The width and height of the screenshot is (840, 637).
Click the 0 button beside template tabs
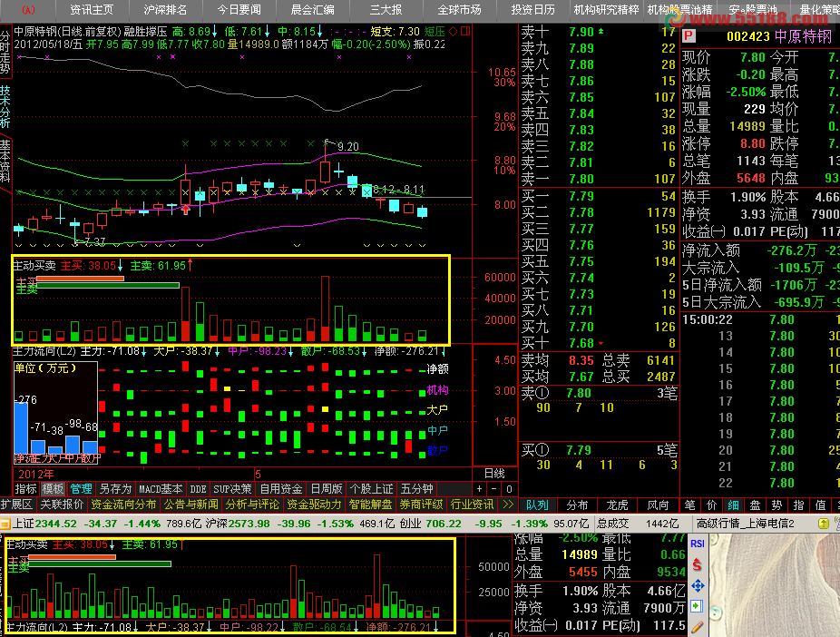(509, 488)
